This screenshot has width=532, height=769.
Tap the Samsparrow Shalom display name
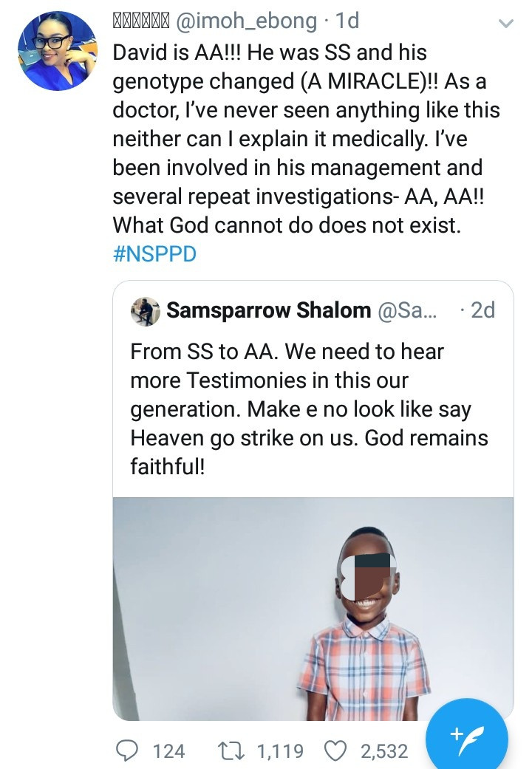(x=269, y=310)
